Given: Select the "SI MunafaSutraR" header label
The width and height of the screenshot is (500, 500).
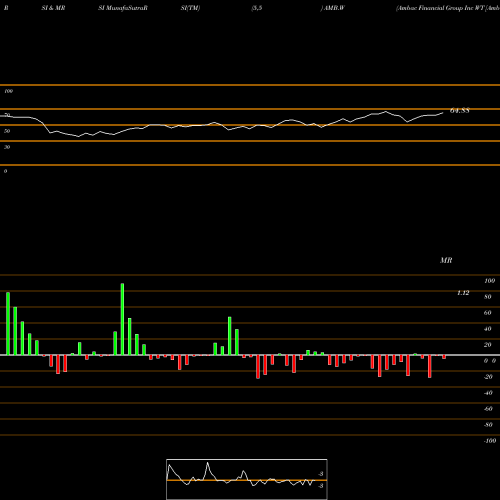Looking at the screenshot, I should (x=123, y=8).
